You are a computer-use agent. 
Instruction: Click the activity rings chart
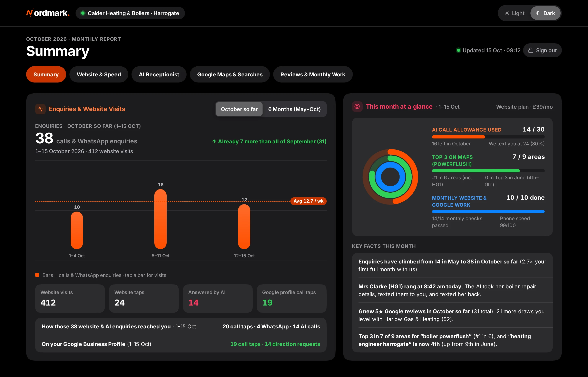[x=390, y=177]
